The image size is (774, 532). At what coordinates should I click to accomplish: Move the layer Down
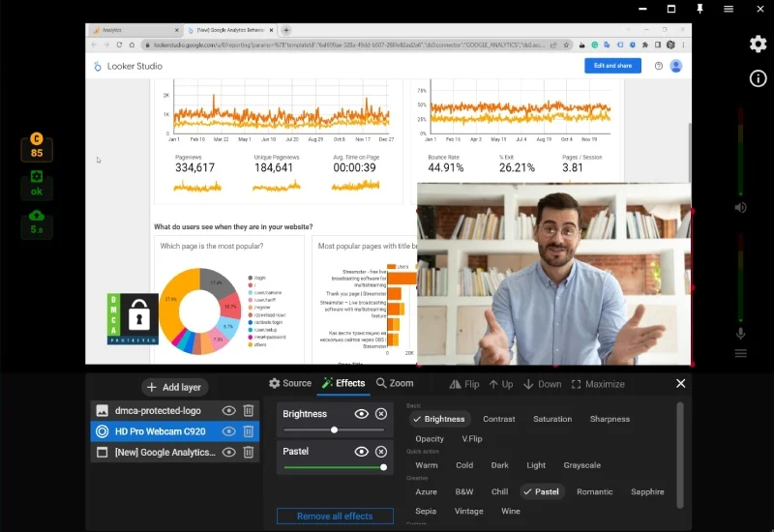pos(543,384)
